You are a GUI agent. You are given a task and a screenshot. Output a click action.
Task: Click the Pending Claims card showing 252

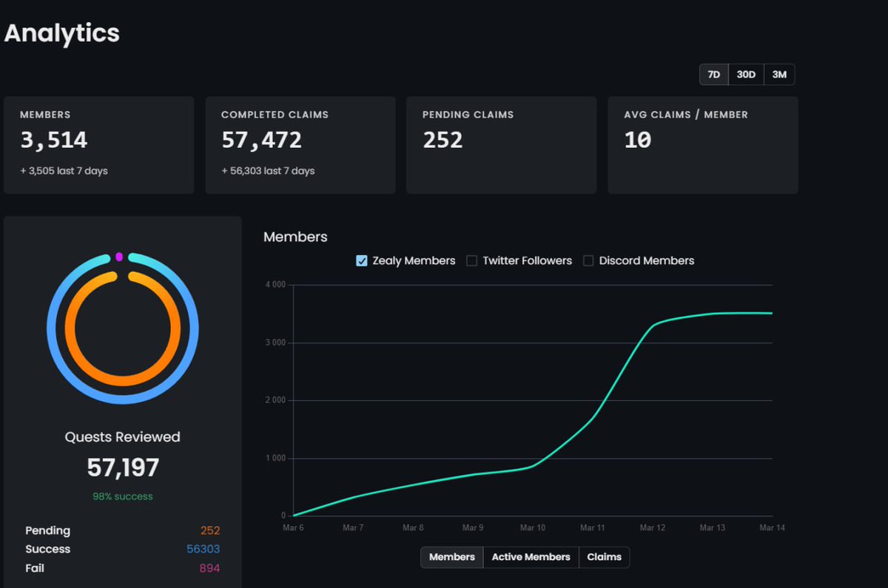(501, 144)
